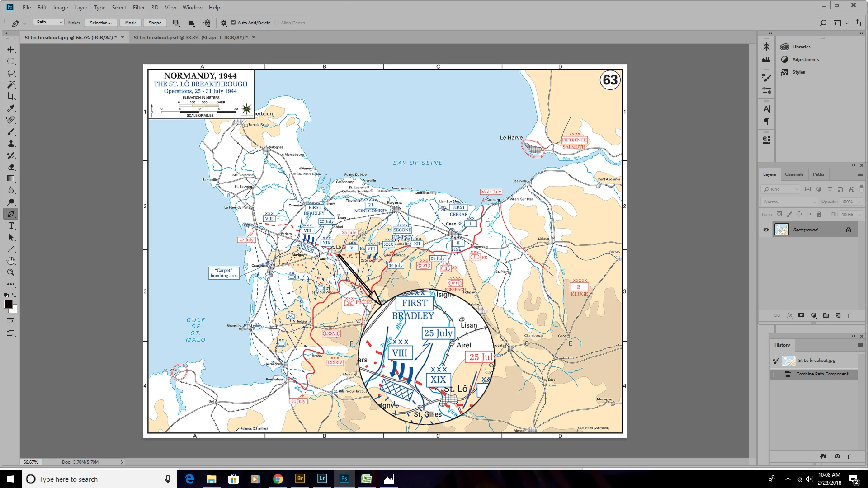Open the Path mode dropdown

(x=49, y=22)
